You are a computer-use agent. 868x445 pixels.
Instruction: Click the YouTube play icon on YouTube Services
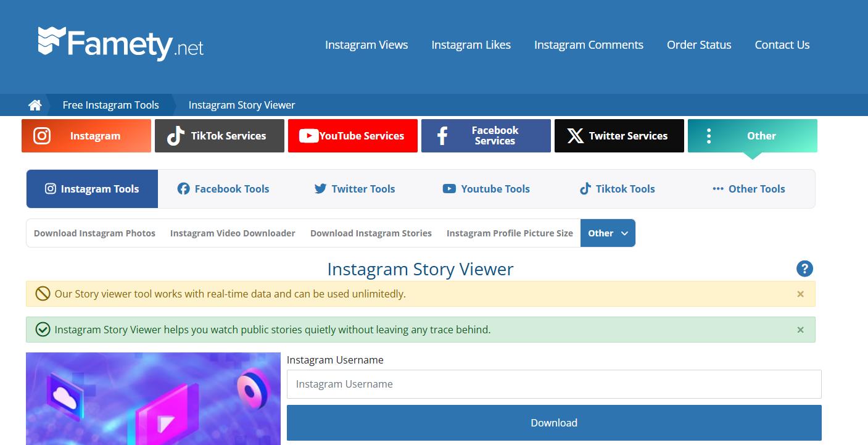point(310,136)
